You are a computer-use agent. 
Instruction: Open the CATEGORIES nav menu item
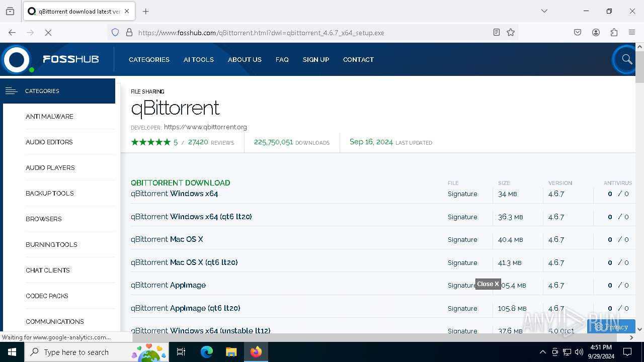149,59
